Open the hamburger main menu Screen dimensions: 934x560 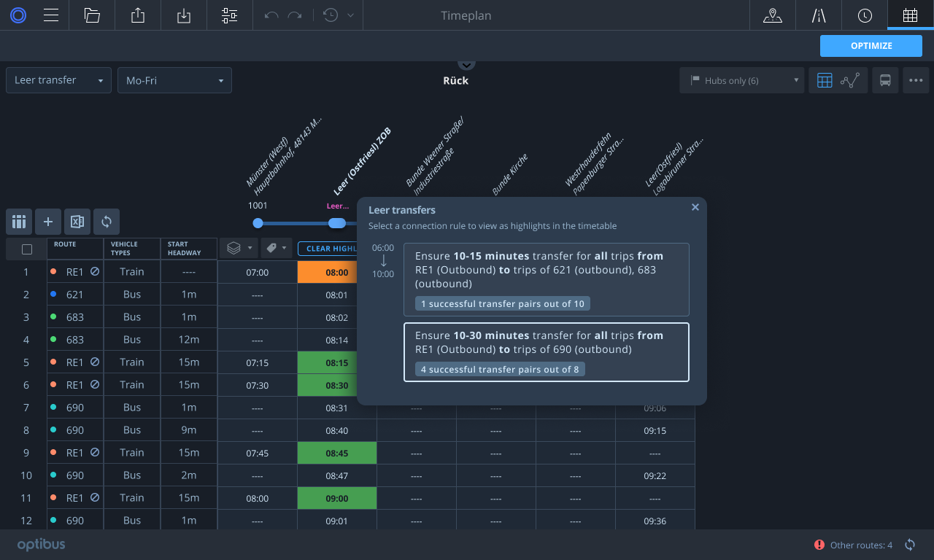[x=51, y=15]
